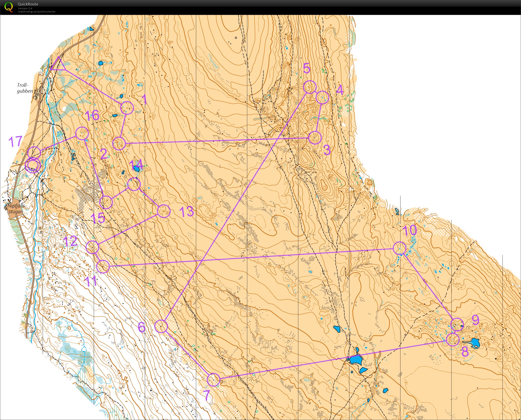Select control circle number 6

161,326
